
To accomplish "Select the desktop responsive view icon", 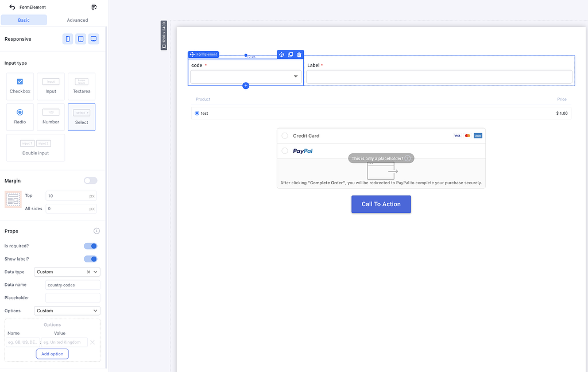I will [x=93, y=39].
